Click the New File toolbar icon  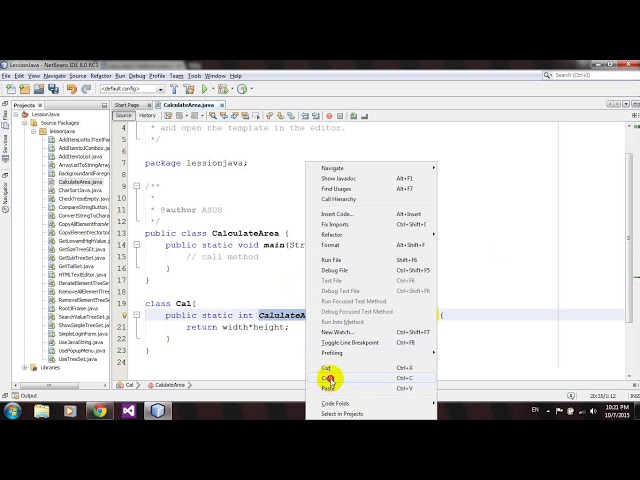(x=11, y=89)
